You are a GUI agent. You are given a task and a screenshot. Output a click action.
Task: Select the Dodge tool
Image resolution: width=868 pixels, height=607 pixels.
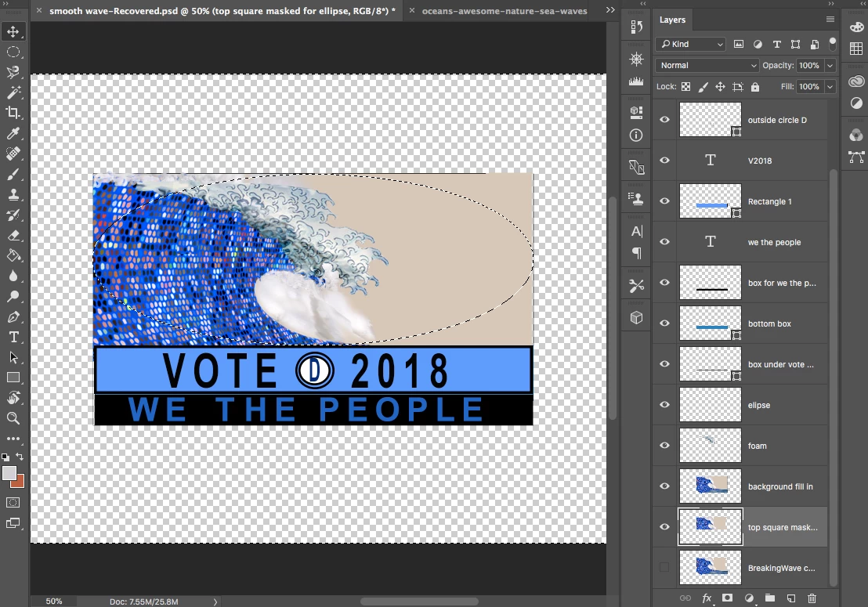(13, 297)
